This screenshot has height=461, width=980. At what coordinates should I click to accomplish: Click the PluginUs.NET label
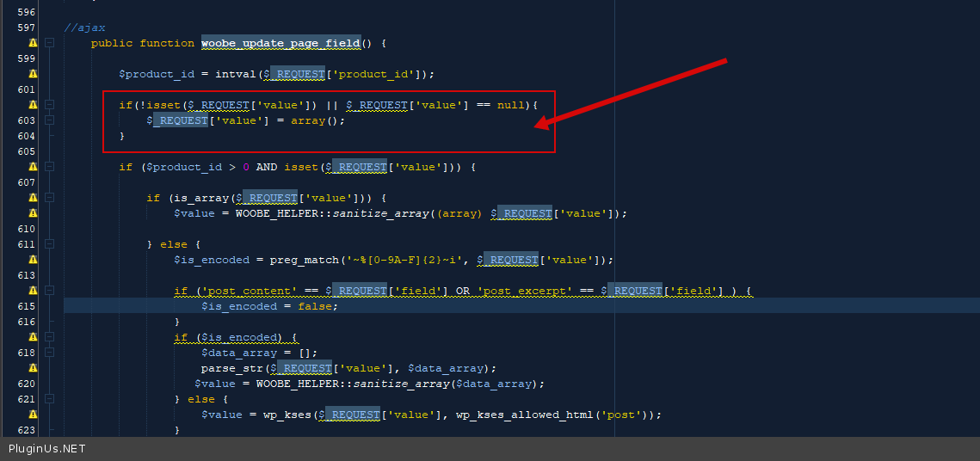(x=46, y=449)
